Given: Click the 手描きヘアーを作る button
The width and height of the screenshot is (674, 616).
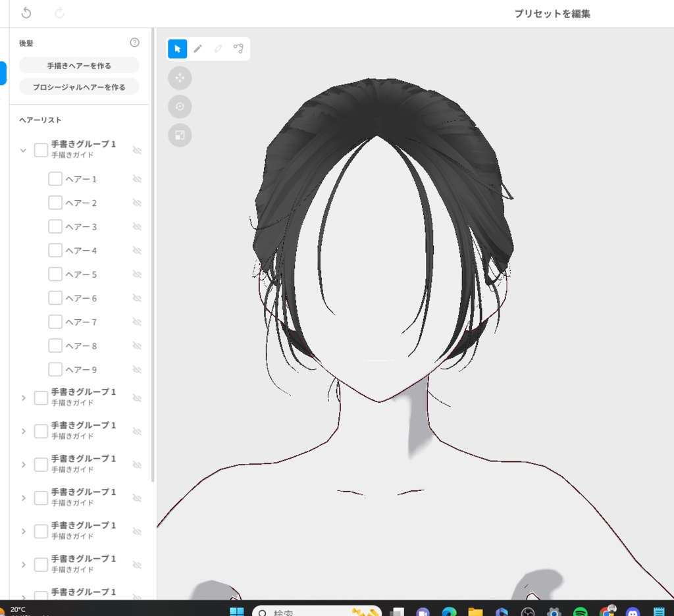Looking at the screenshot, I should (x=78, y=65).
